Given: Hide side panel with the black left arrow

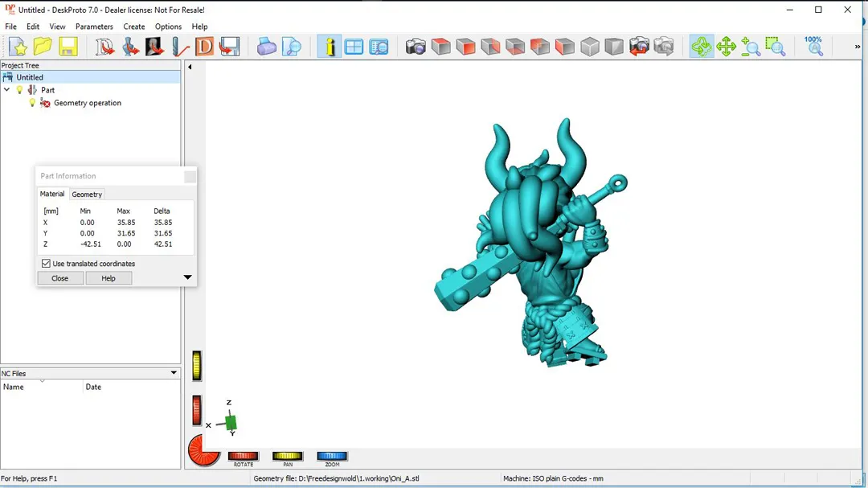Looking at the screenshot, I should [x=190, y=67].
